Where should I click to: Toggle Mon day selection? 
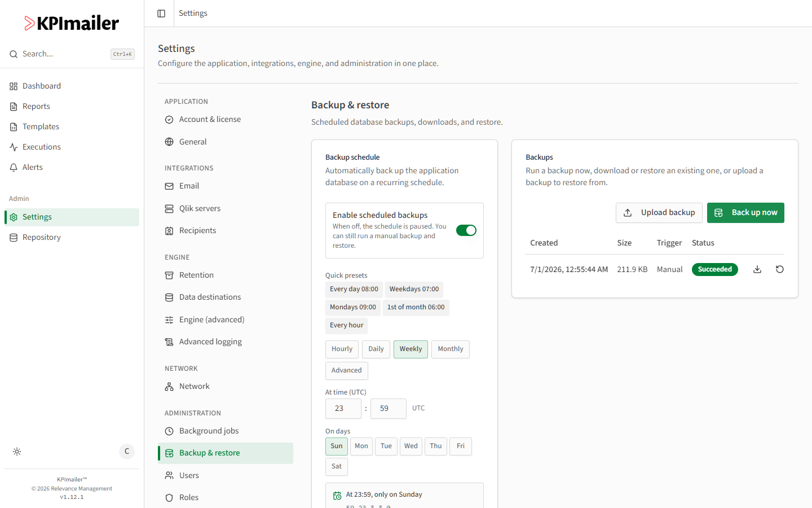point(361,446)
